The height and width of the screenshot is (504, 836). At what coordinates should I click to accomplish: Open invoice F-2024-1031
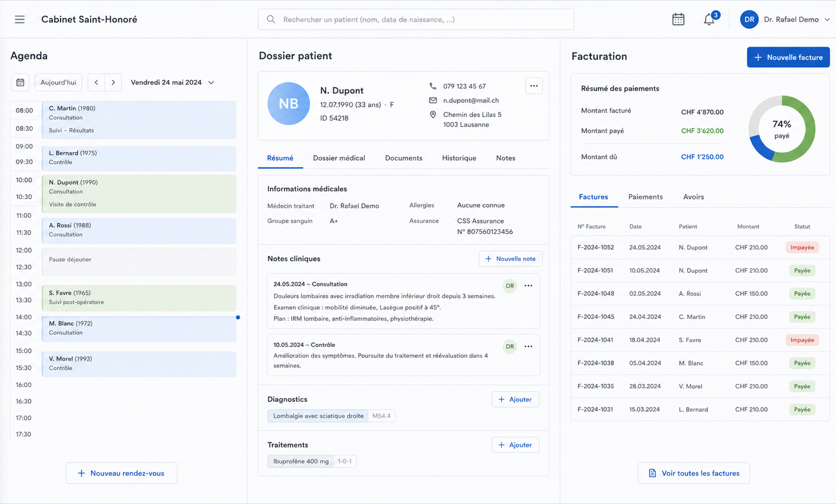pos(700,409)
